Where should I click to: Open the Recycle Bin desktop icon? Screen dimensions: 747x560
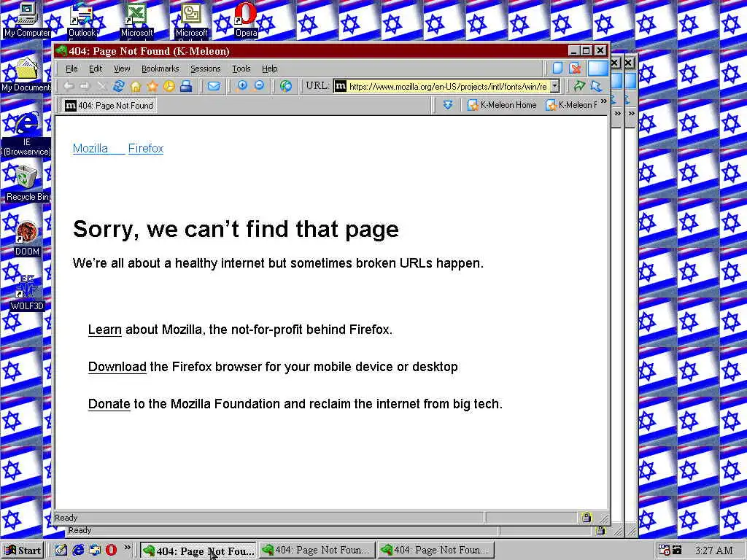[27, 184]
